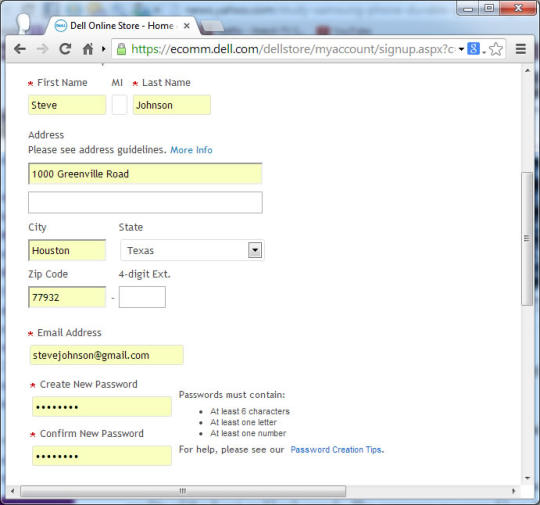Image resolution: width=540 pixels, height=505 pixels.
Task: Open the Password Creation Tips link
Action: 336,450
